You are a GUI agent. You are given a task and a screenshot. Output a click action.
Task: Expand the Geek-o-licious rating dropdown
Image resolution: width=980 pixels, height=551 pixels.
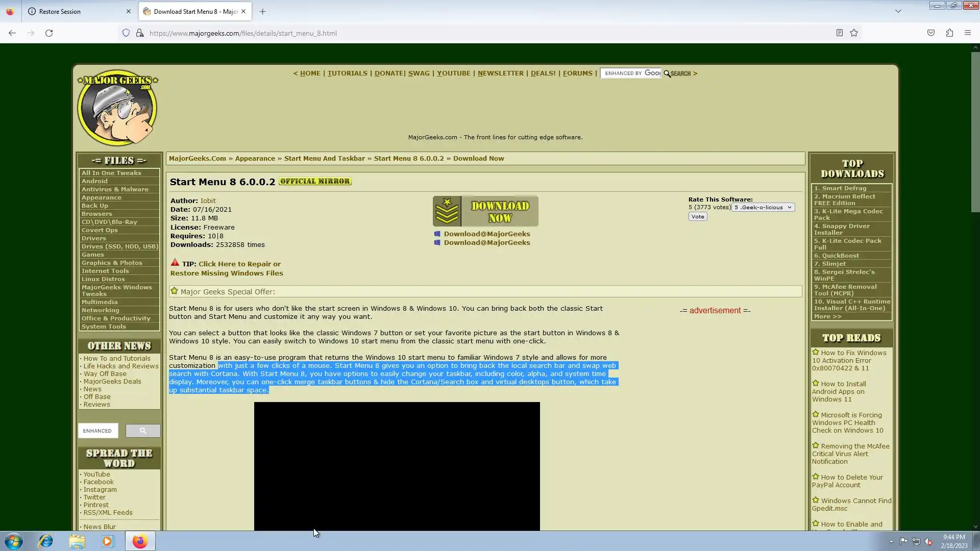tap(763, 208)
